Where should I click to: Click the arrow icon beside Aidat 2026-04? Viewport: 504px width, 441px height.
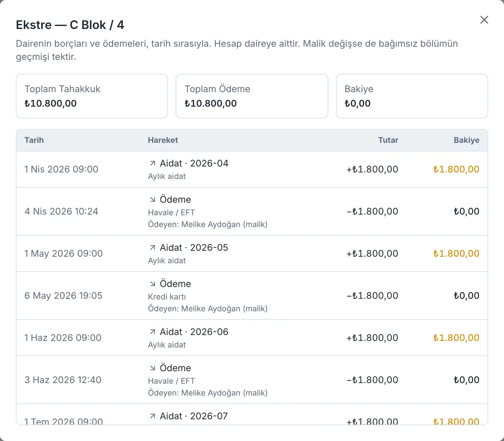point(153,163)
